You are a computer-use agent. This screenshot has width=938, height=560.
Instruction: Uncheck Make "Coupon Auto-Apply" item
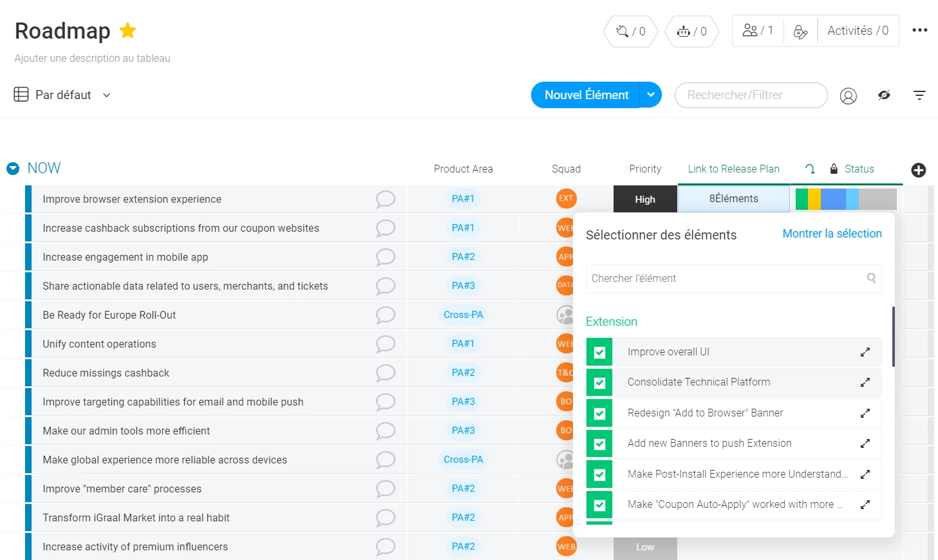[599, 505]
